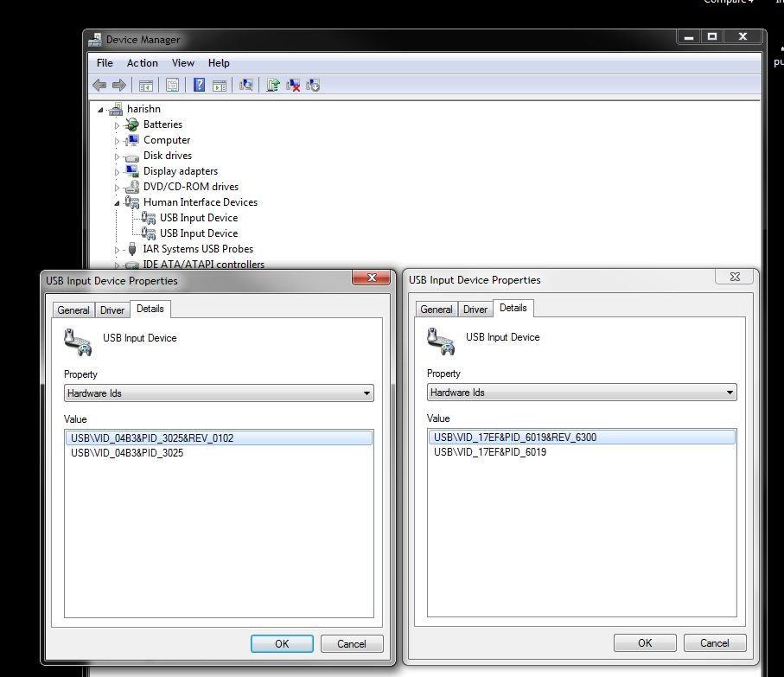The image size is (784, 677).
Task: Click the Batteries category icon
Action: coord(132,125)
